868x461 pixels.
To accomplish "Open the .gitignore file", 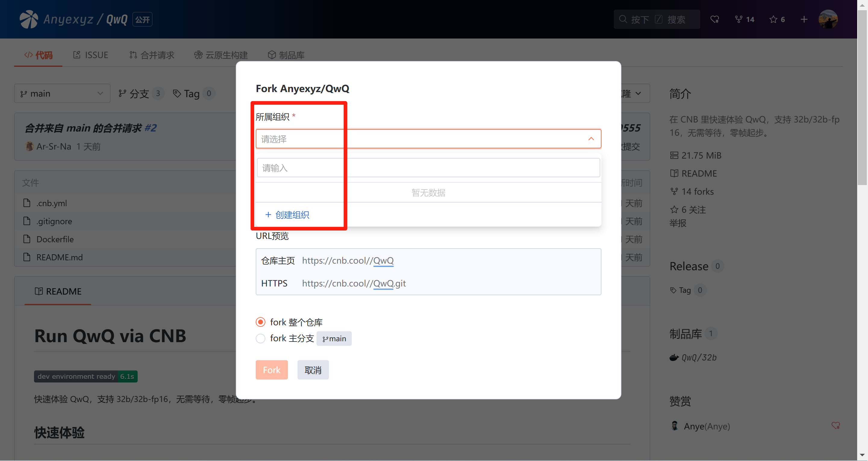I will pyautogui.click(x=54, y=221).
